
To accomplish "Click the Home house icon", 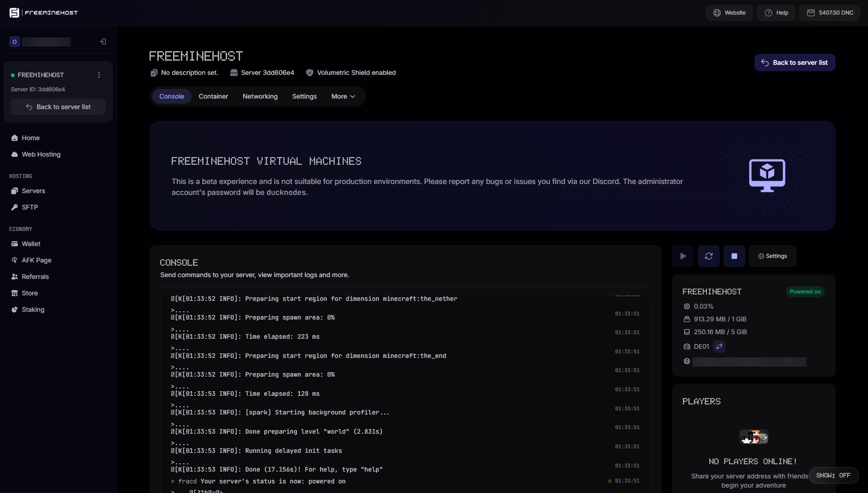I will [x=15, y=138].
